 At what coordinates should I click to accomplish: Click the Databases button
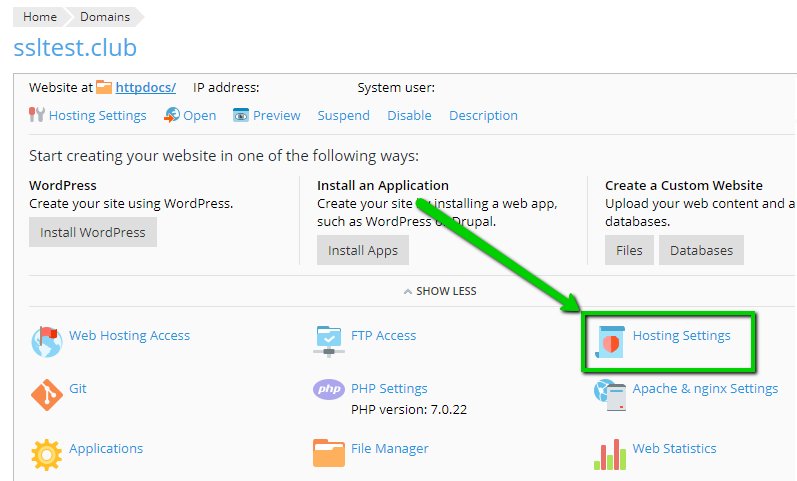701,250
